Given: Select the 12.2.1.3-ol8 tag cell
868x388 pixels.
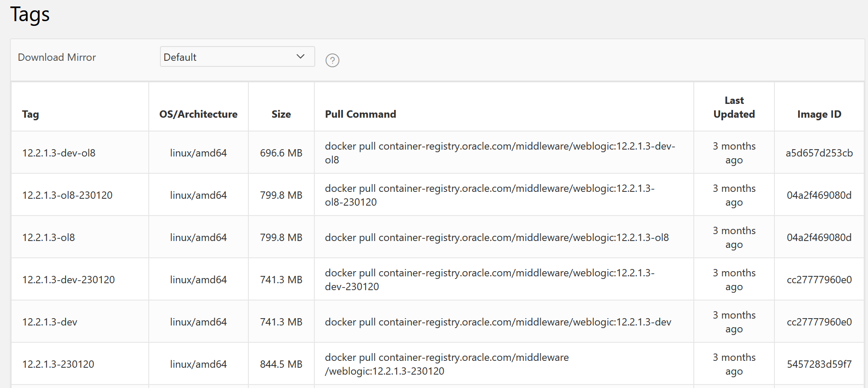Looking at the screenshot, I should coord(49,238).
